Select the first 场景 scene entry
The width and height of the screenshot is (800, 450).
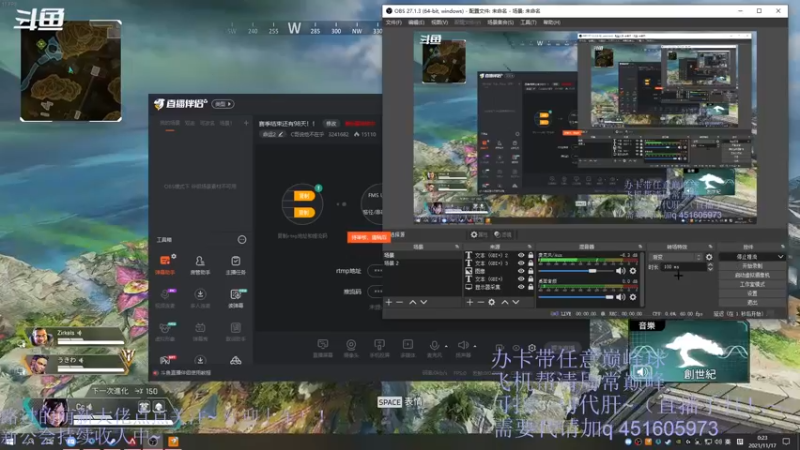pos(422,255)
